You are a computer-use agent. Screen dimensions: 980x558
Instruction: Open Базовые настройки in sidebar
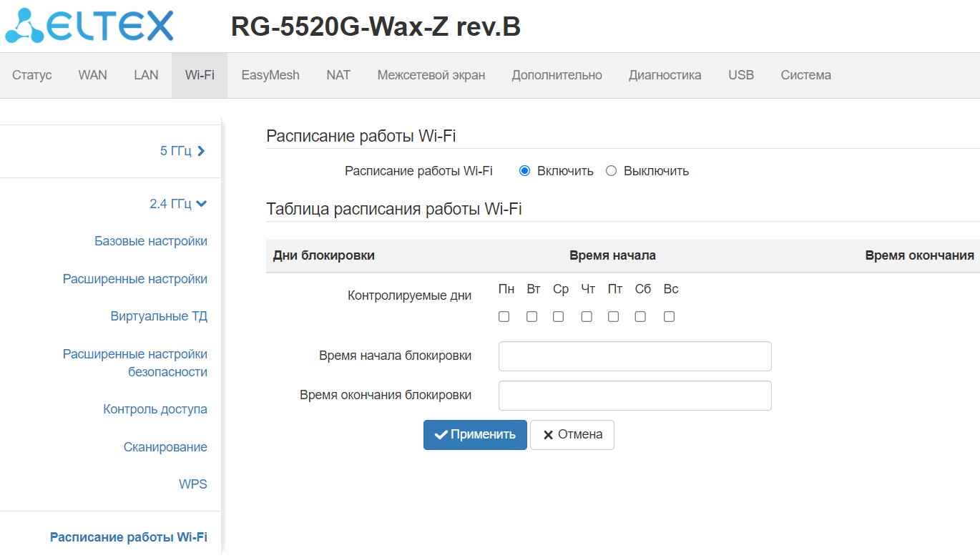coord(151,241)
